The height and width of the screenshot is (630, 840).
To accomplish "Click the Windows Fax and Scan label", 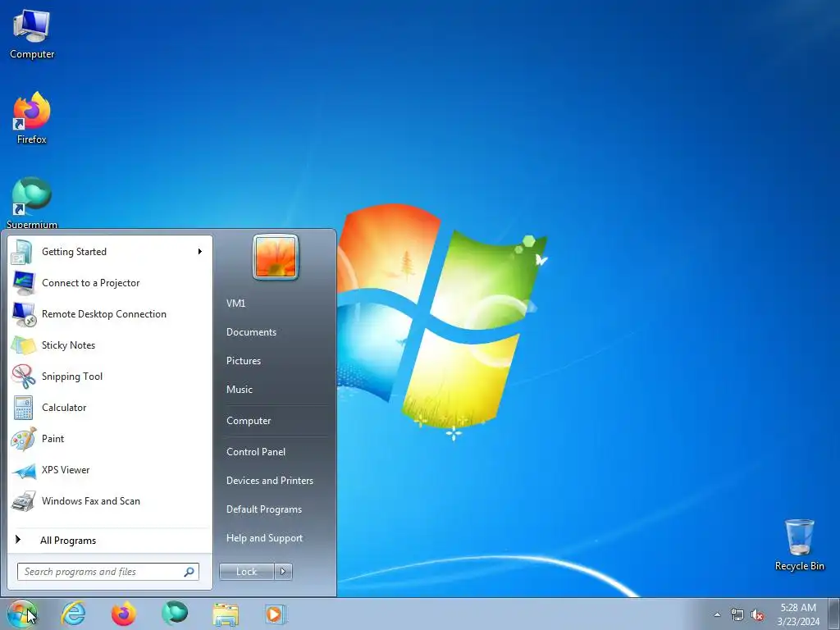I will pyautogui.click(x=90, y=501).
